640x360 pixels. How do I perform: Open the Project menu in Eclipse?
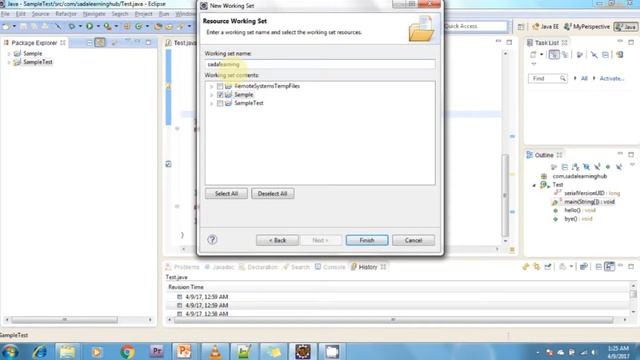point(144,14)
